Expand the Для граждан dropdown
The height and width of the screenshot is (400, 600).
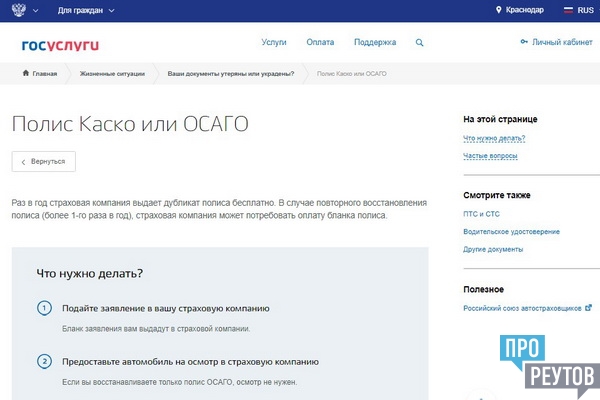(86, 10)
